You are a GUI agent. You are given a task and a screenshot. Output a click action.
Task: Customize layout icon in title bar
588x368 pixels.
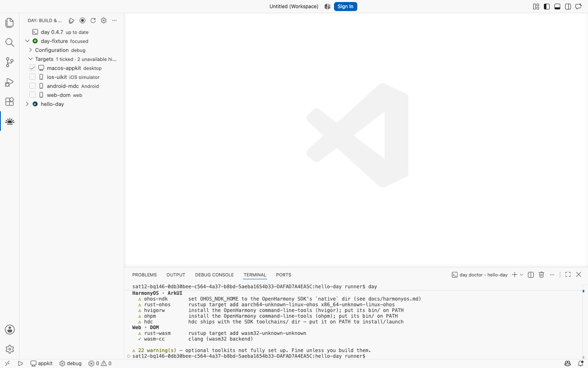[x=536, y=7]
